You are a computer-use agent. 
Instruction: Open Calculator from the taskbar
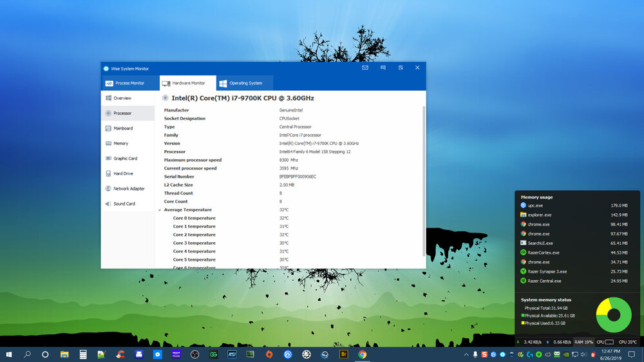coord(83,354)
